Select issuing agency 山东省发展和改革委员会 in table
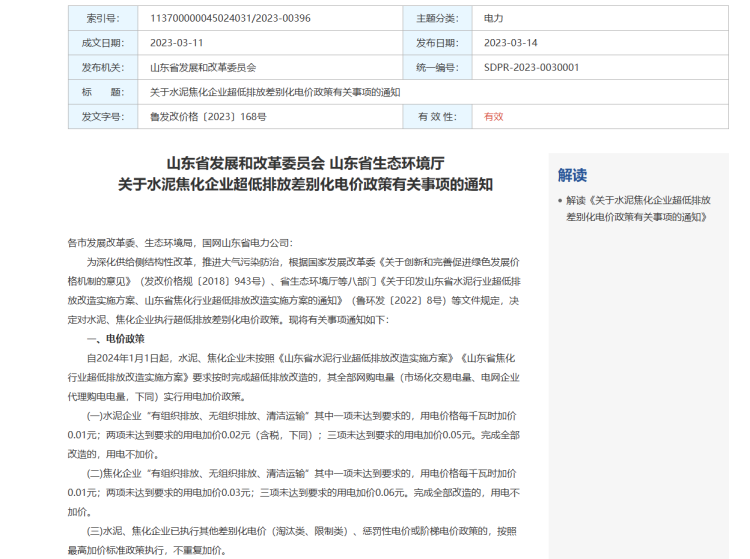Image resolution: width=750 pixels, height=559 pixels. pos(203,67)
